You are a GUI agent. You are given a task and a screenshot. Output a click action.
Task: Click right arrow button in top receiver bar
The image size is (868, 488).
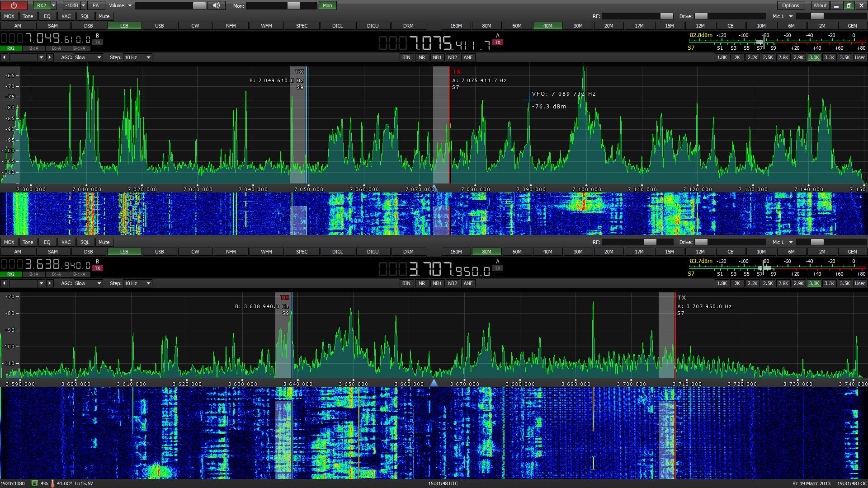(50, 57)
